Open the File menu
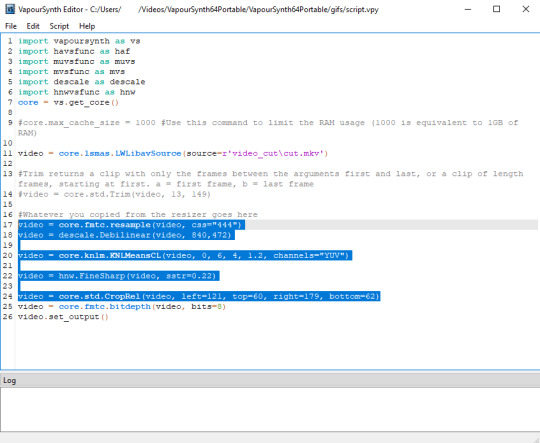Image resolution: width=540 pixels, height=443 pixels. [11, 26]
